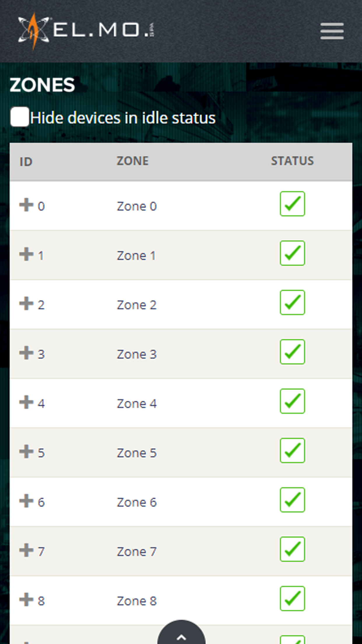
Task: Click the status icon for Zone 6
Action: (292, 500)
